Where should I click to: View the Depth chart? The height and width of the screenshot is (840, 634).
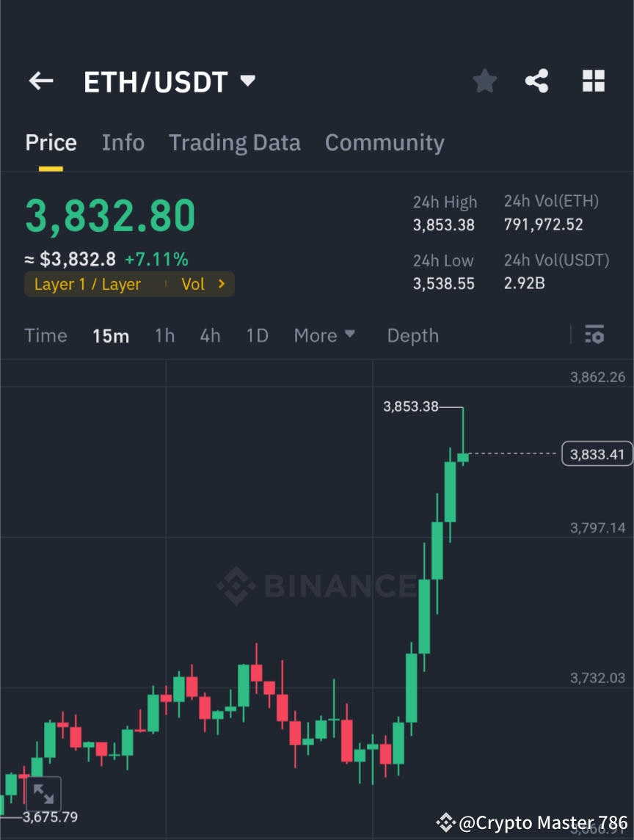pyautogui.click(x=412, y=335)
